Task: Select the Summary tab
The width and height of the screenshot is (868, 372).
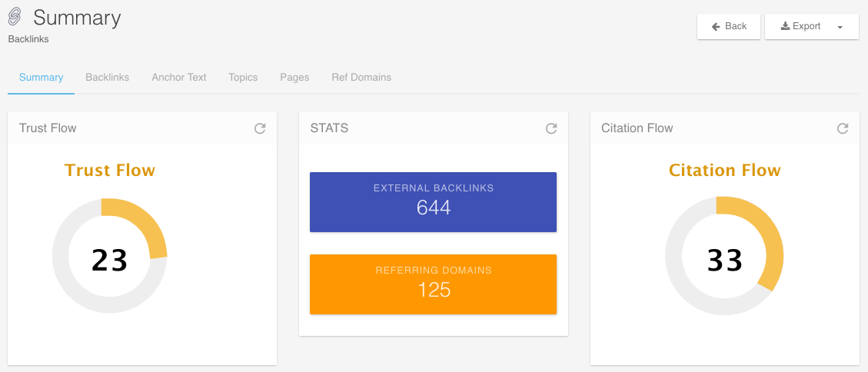Action: pos(41,78)
